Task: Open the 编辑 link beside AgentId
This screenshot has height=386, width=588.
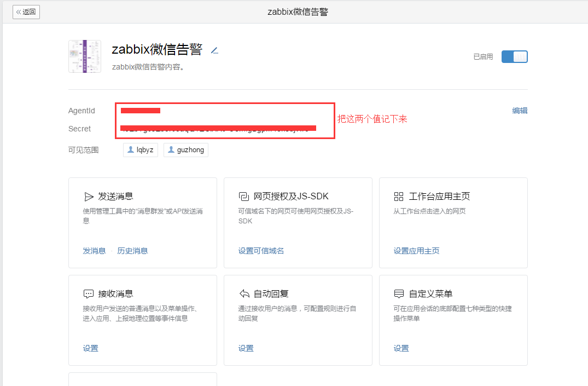Action: click(520, 111)
